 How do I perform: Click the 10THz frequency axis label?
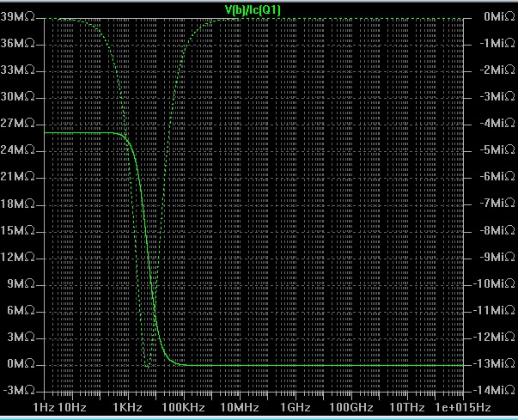407,407
